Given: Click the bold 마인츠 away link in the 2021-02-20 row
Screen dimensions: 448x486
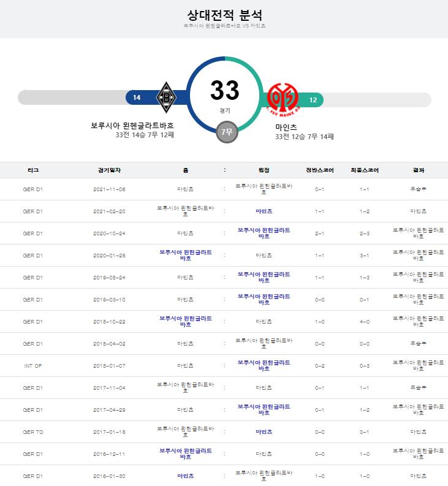Looking at the screenshot, I should click(x=264, y=211).
